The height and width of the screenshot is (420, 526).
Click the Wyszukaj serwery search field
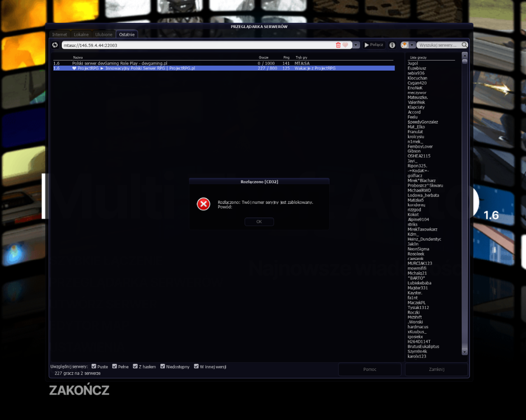point(439,45)
